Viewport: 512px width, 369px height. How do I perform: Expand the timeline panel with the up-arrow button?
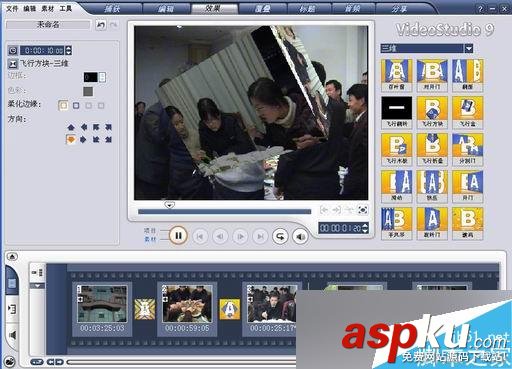(x=12, y=257)
